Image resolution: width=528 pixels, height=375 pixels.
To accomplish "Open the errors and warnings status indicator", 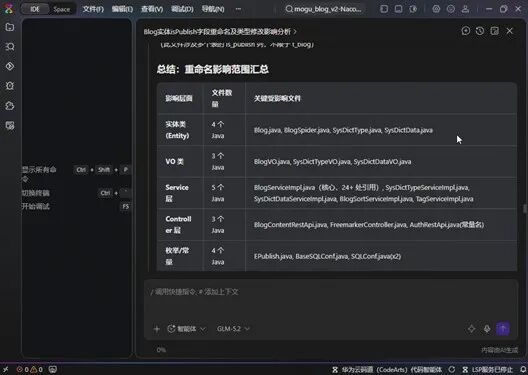I will pos(30,370).
